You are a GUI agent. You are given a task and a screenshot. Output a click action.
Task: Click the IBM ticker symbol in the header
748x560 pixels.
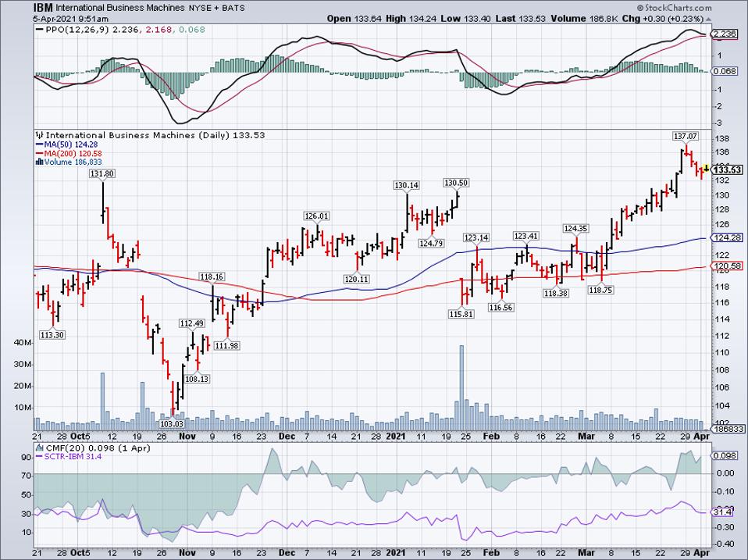click(x=43, y=8)
